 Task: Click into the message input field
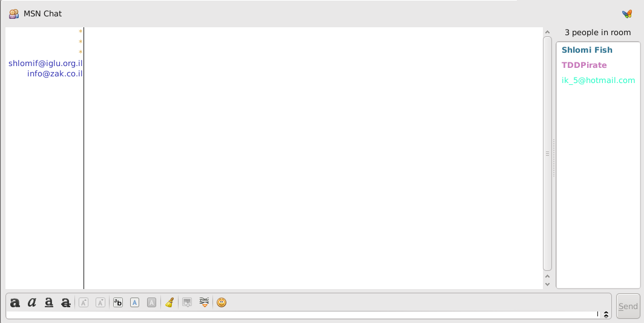pyautogui.click(x=303, y=315)
